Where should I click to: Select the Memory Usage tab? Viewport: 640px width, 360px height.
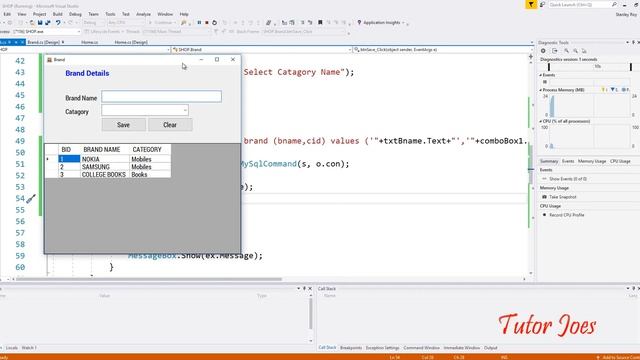tap(591, 161)
